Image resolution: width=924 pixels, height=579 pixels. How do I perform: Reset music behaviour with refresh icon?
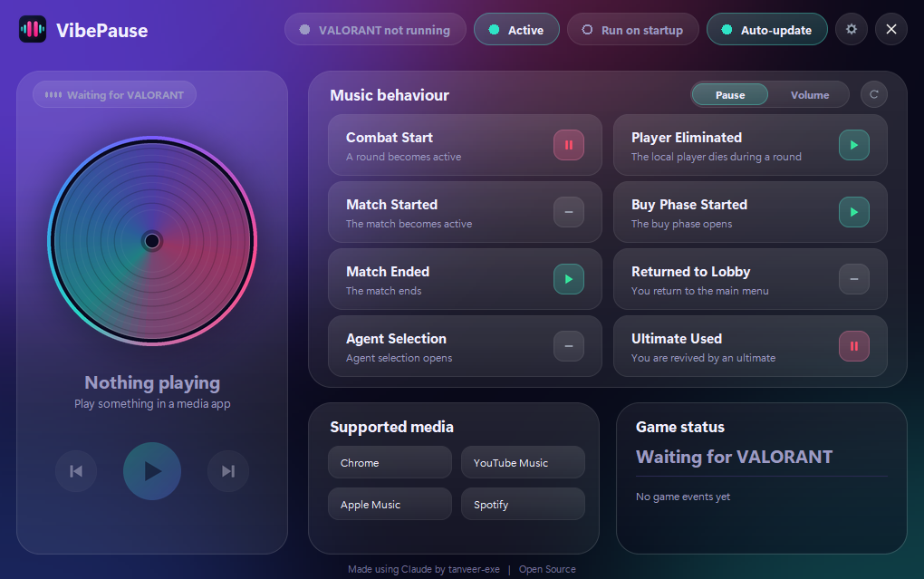pyautogui.click(x=874, y=94)
